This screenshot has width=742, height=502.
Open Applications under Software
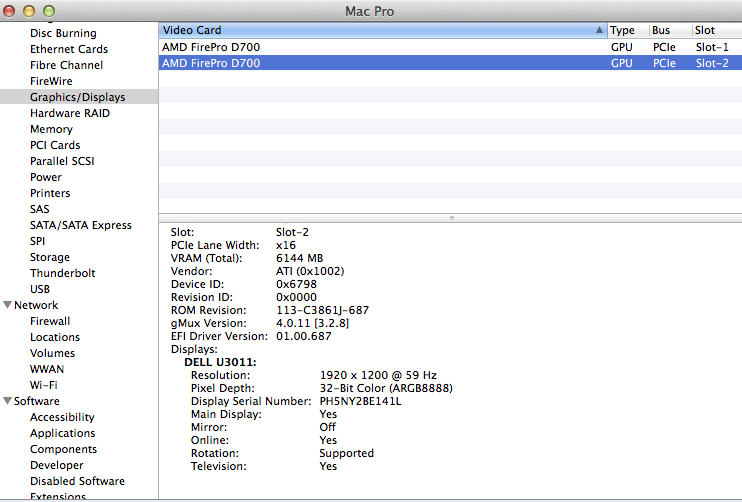(x=62, y=433)
